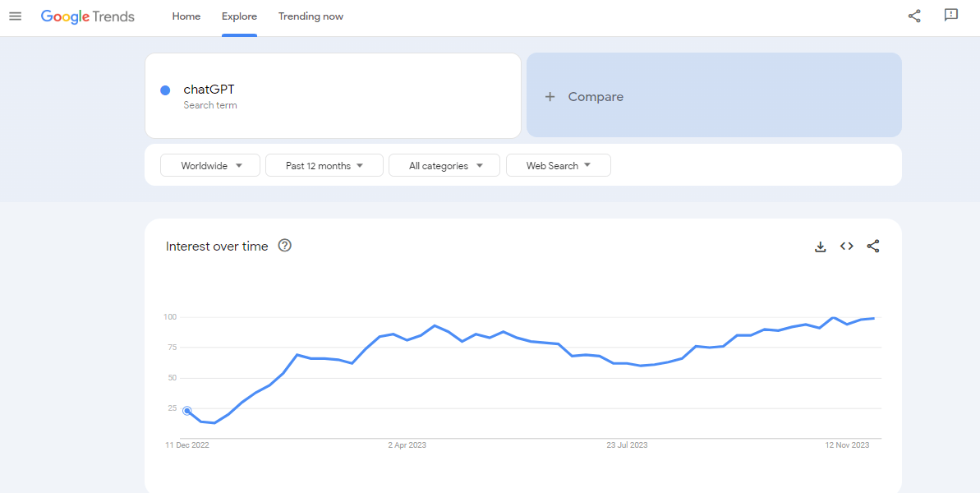Screen dimensions: 980x493
Task: Click the '2 Apr 2023' axis label
Action: point(407,445)
